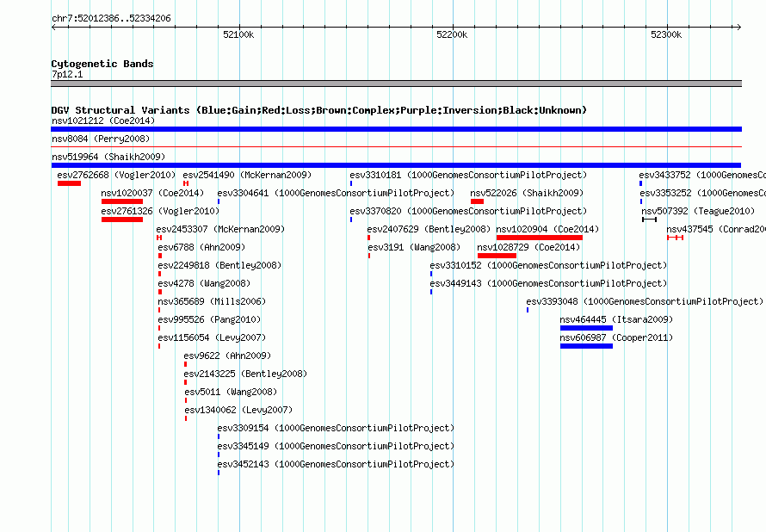Select nsv606987 (Cooper2011) label
The width and height of the screenshot is (766, 532).
pos(616,337)
